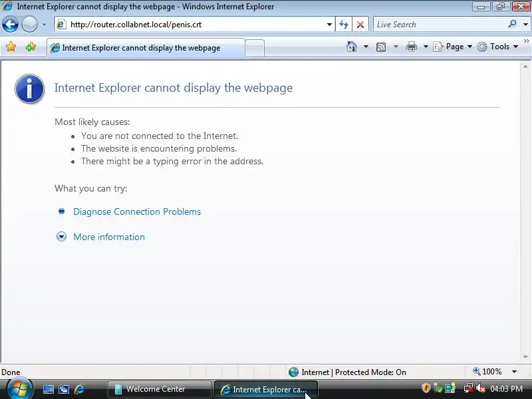This screenshot has width=532, height=399.
Task: Open the search provider options dropdown
Action: tap(525, 25)
